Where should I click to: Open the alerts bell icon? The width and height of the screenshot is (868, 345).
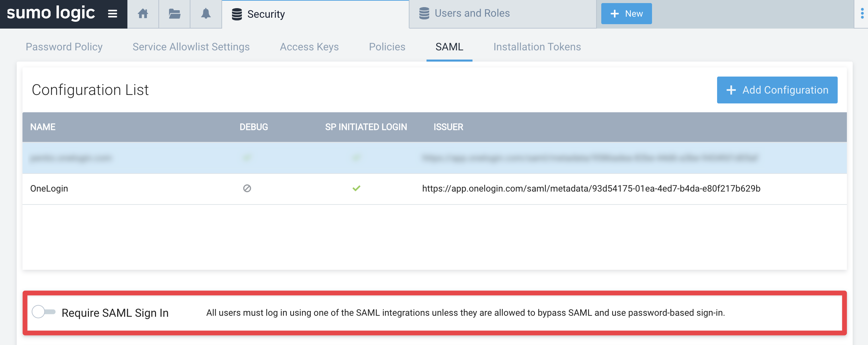(x=206, y=14)
